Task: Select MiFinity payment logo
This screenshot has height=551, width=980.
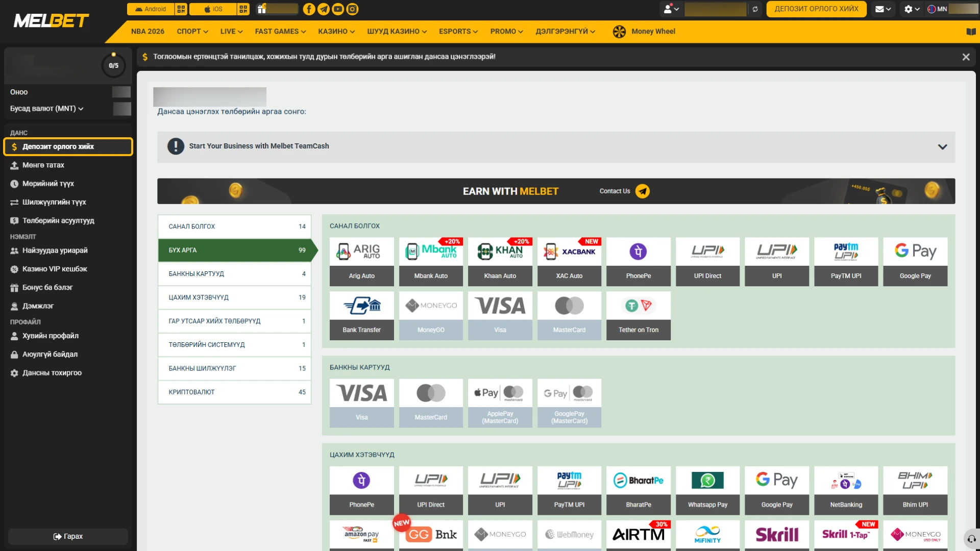Action: [707, 535]
